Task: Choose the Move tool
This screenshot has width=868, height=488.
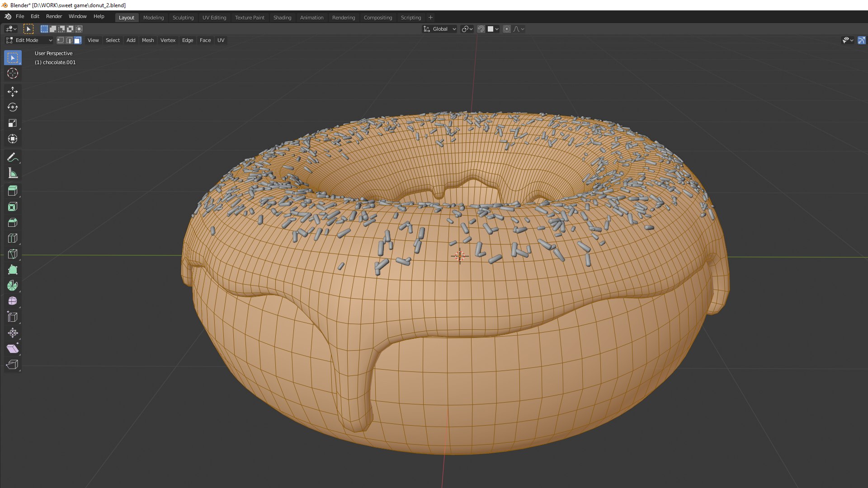Action: click(x=13, y=92)
